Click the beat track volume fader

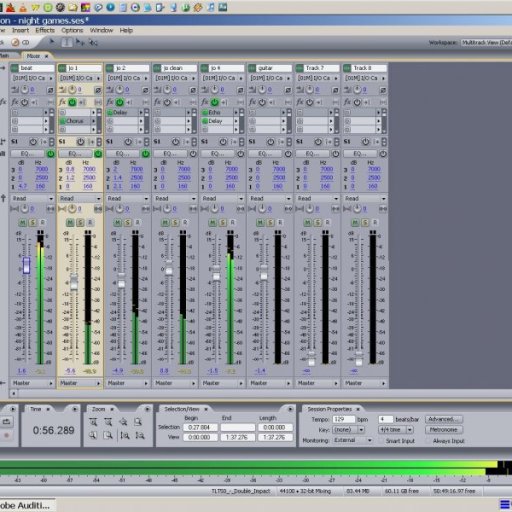(x=26, y=265)
